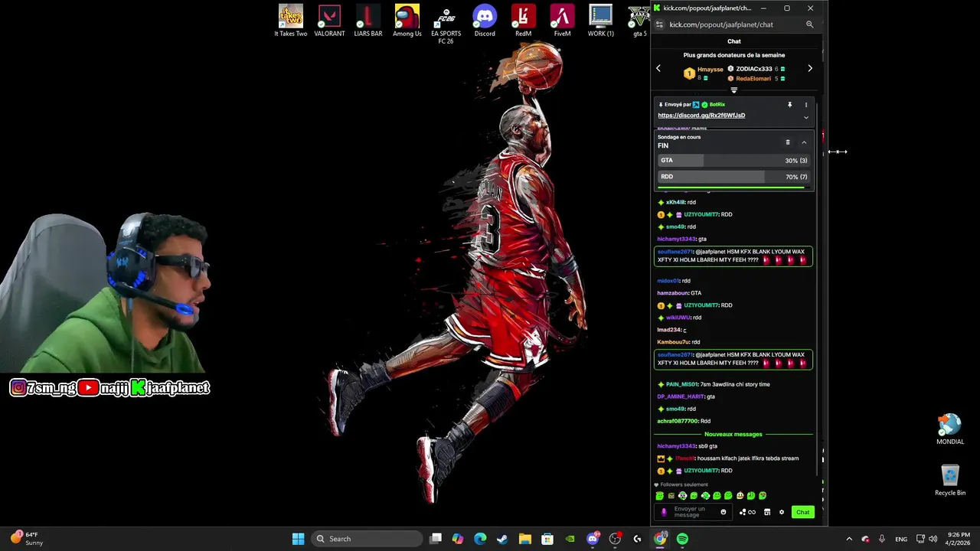Open clock showing 9:26 PM
Viewport: 980px width, 551px height.
click(x=959, y=539)
